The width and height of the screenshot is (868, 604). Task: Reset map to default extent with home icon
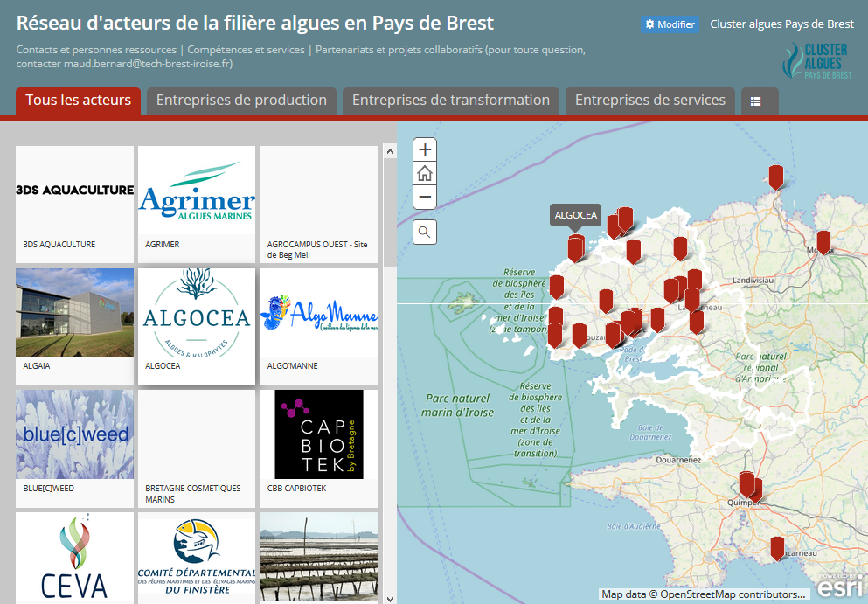[x=424, y=172]
